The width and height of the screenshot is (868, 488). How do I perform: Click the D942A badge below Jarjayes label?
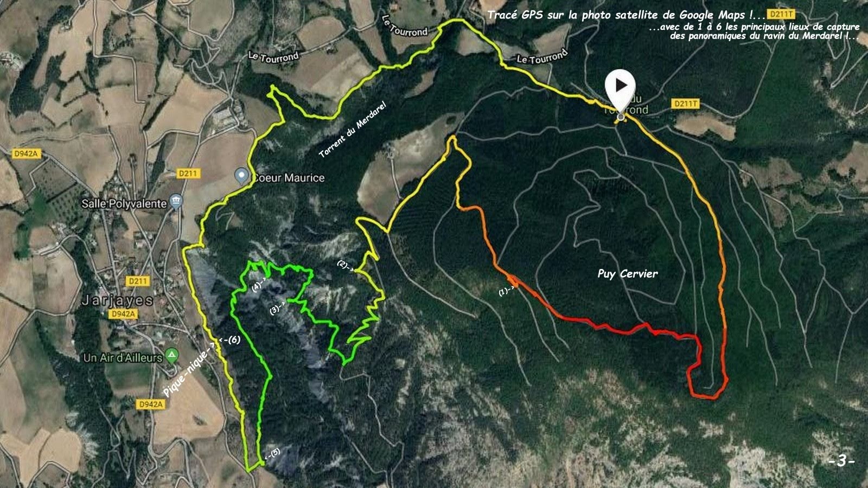coord(123,314)
